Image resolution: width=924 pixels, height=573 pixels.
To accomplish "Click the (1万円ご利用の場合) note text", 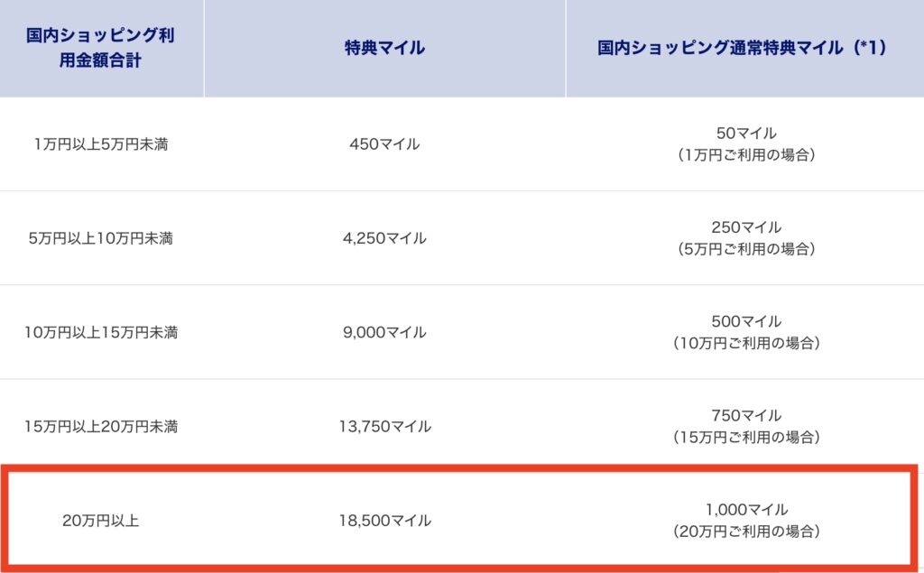I will (x=745, y=155).
